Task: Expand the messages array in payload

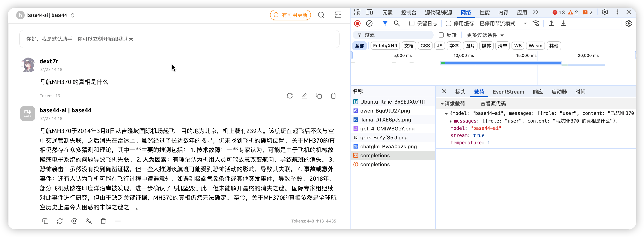Action: tap(450, 121)
